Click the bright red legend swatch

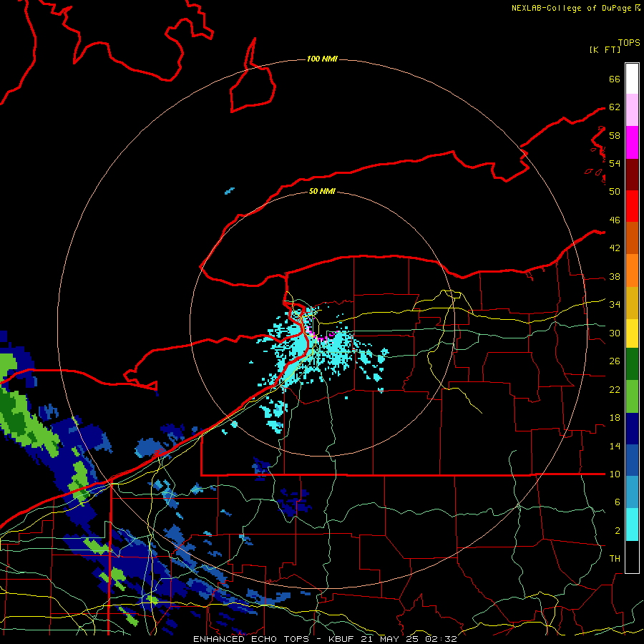click(632, 206)
